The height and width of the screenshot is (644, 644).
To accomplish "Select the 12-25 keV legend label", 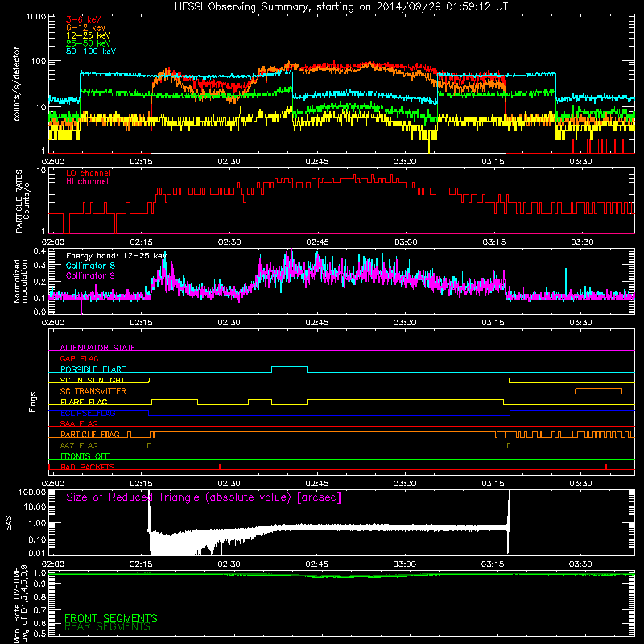I will pyautogui.click(x=88, y=35).
